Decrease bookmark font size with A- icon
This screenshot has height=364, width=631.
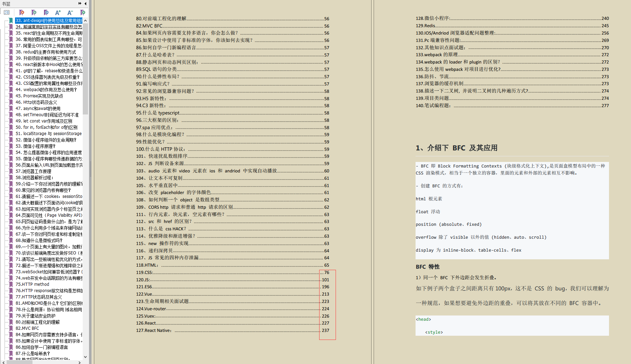[x=70, y=12]
